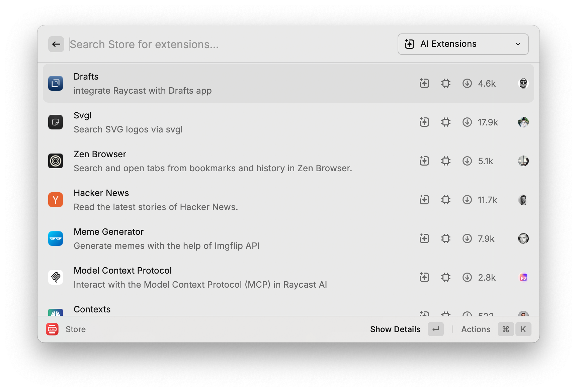Click the author avatar on Model Context Protocol

(x=523, y=277)
